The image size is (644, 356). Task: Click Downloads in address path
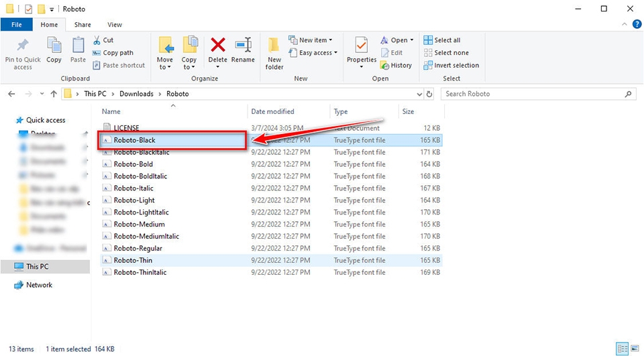136,94
